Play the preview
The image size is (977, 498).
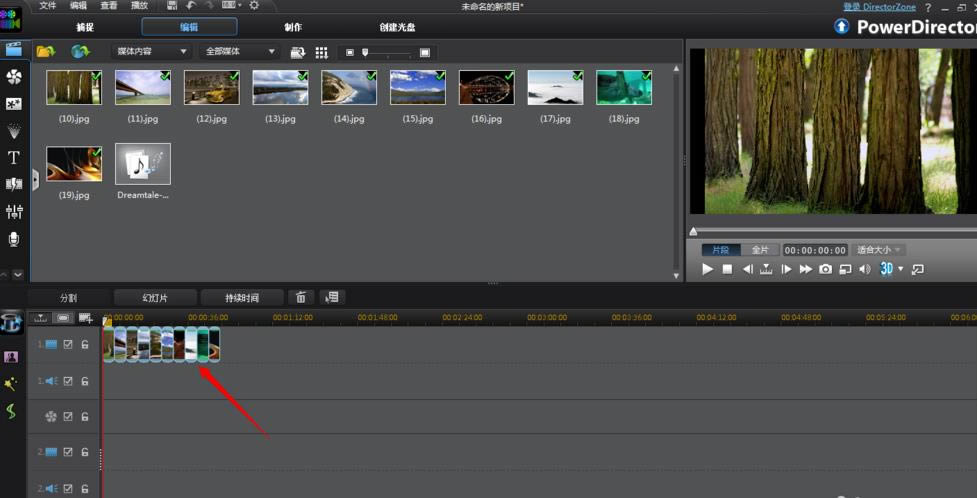pos(707,269)
